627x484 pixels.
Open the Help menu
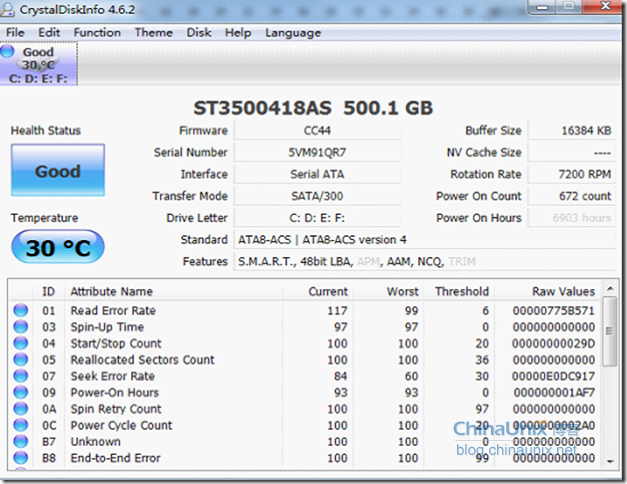click(x=238, y=32)
